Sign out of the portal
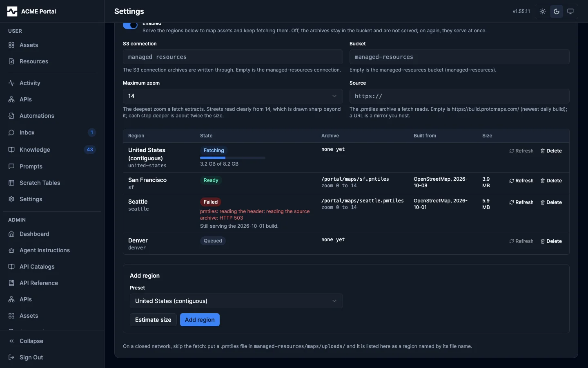 tap(52, 357)
